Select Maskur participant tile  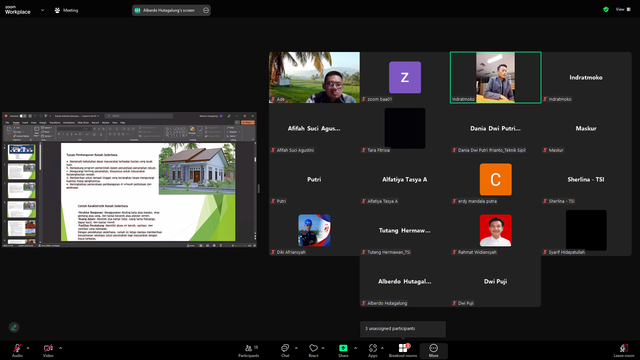(x=586, y=128)
